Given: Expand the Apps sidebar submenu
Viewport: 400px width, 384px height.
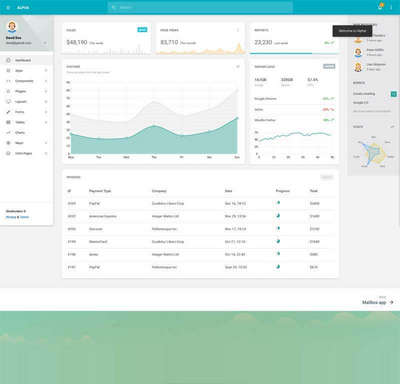Looking at the screenshot, I should [x=46, y=71].
